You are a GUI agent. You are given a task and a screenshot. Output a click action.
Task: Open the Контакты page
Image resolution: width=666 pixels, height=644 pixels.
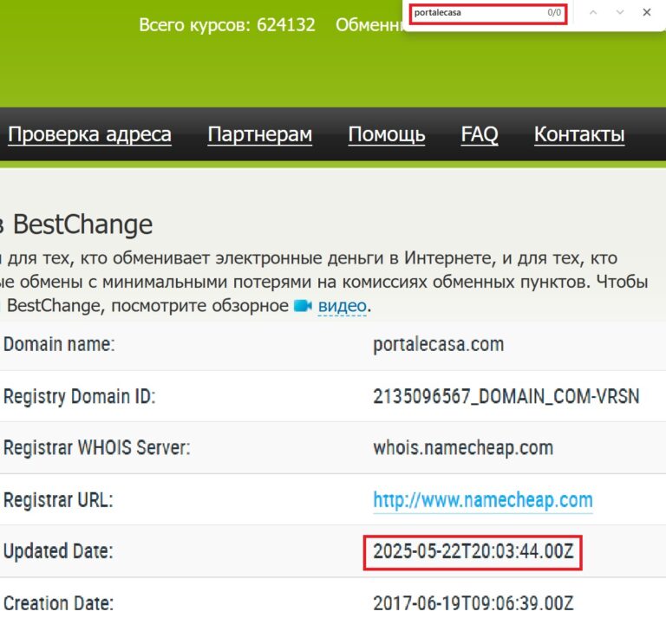tap(578, 134)
